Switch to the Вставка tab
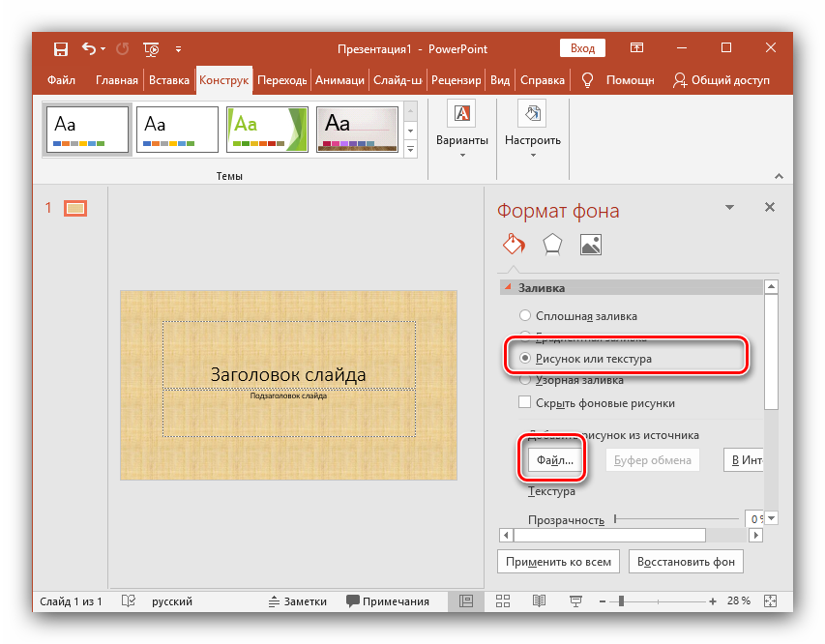Screen dimensions: 825x644 169,80
